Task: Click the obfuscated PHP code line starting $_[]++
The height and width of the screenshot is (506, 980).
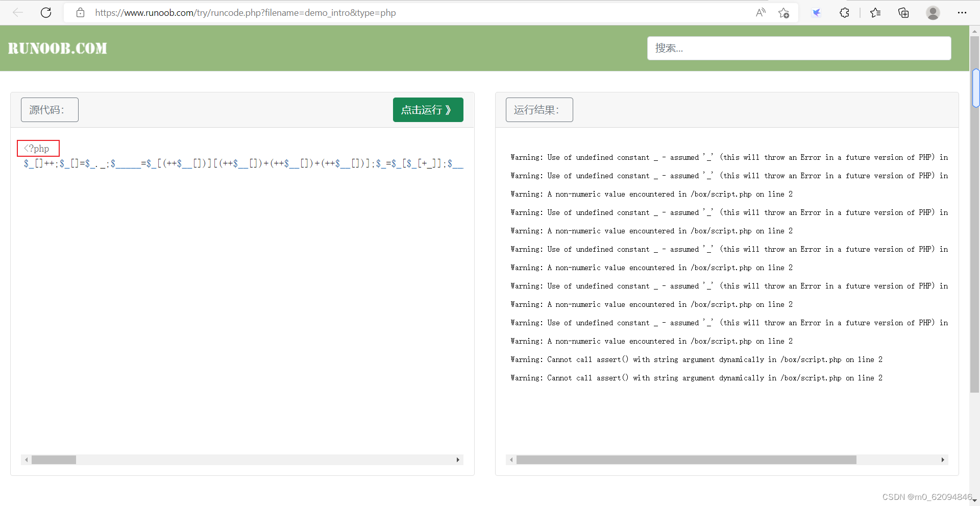Action: pos(243,163)
